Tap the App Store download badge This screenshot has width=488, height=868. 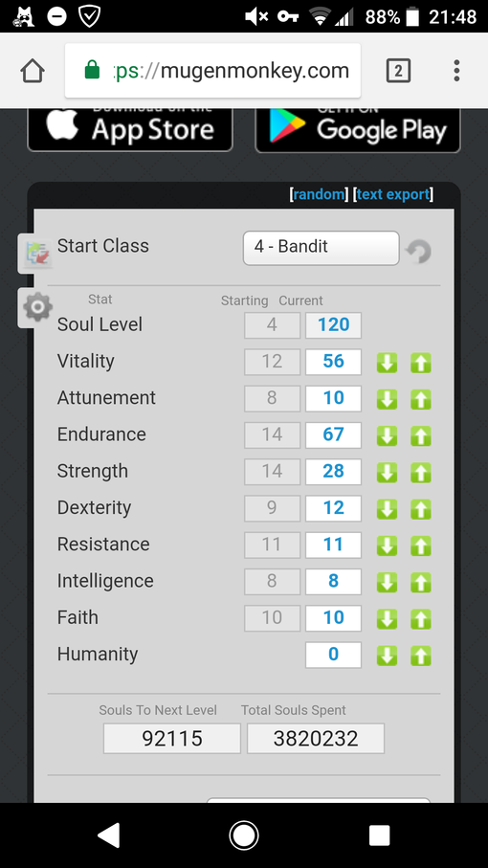130,129
